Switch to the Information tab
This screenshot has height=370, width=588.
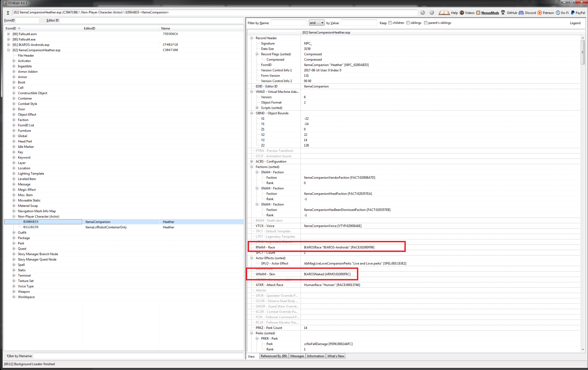315,356
